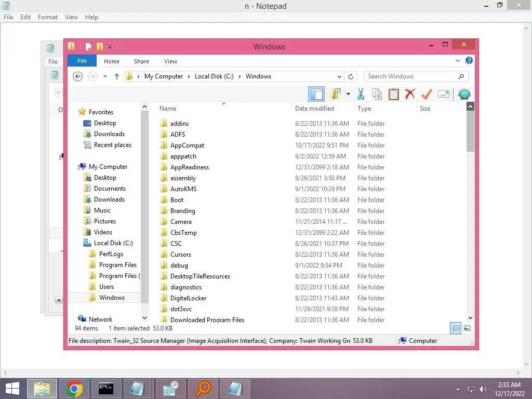Click the search magnifier icon

461,77
